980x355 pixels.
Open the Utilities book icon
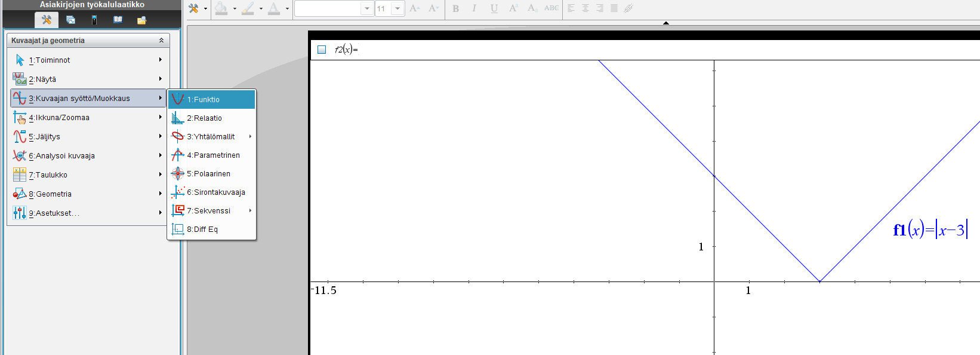coord(118,20)
